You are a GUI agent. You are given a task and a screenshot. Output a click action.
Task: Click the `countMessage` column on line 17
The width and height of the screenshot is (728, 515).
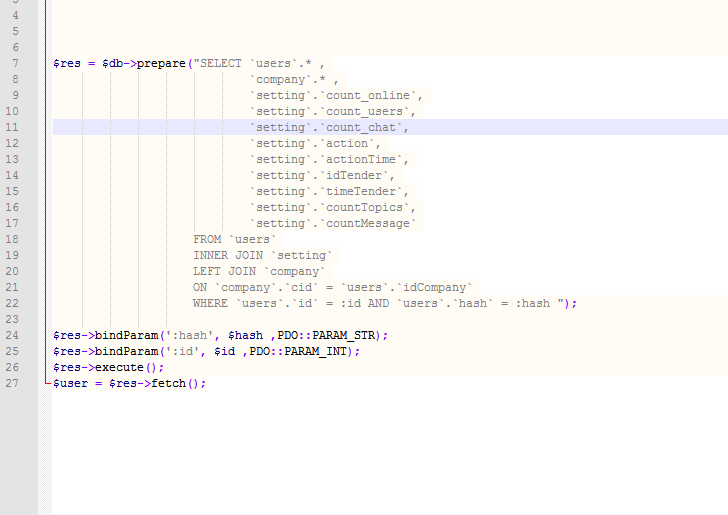pyautogui.click(x=368, y=224)
